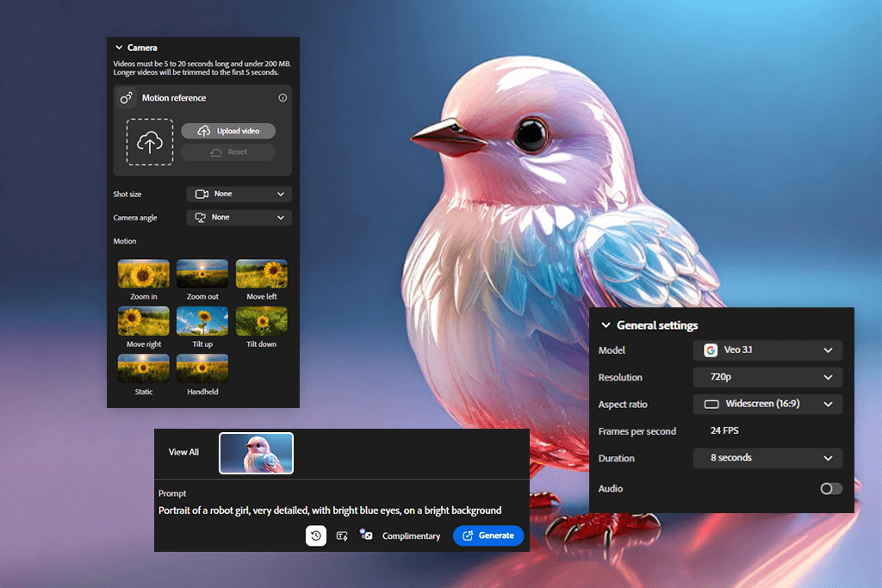Collapse the General settings section
Viewport: 882px width, 588px height.
pyautogui.click(x=606, y=325)
